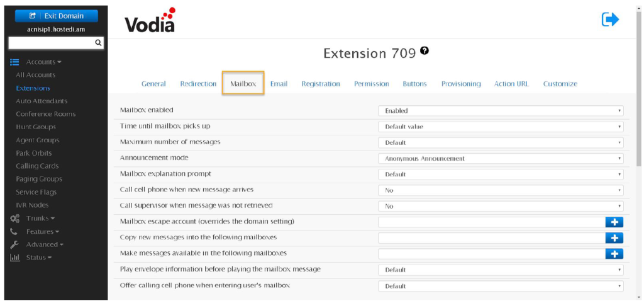Switch to the Provisioning tab
The width and height of the screenshot is (644, 303).
tap(460, 84)
